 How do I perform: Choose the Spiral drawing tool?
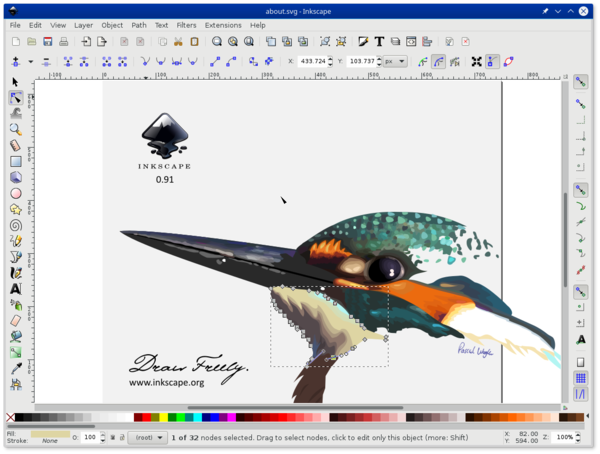[x=15, y=225]
